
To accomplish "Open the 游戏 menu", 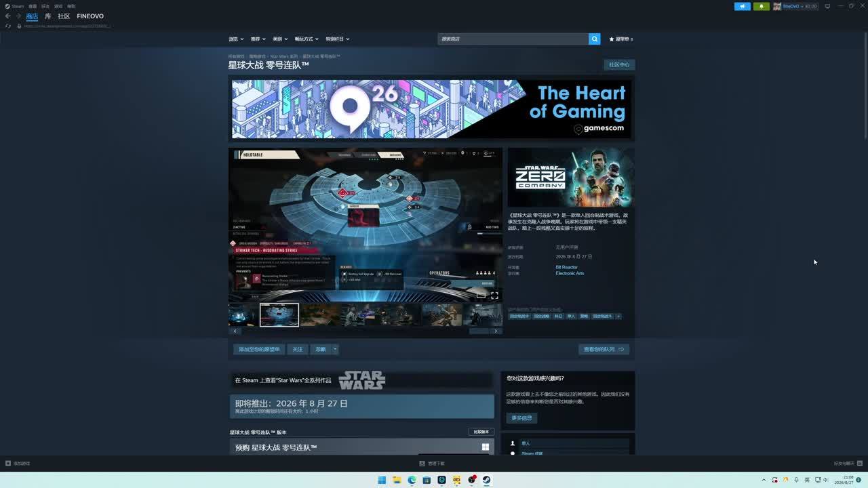I will point(58,6).
